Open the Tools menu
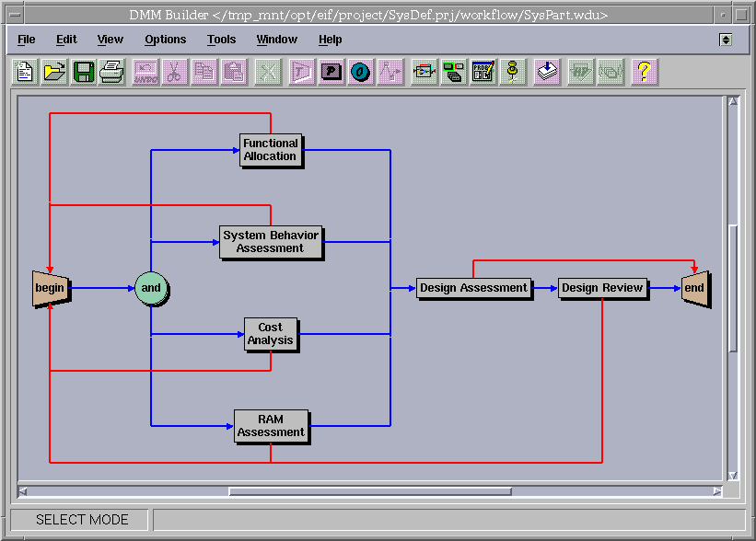 (x=221, y=40)
